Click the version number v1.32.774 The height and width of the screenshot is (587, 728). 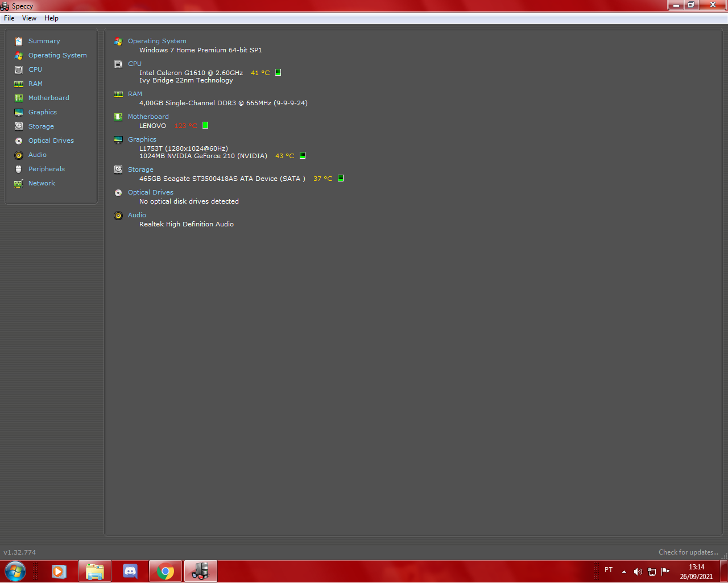point(20,552)
